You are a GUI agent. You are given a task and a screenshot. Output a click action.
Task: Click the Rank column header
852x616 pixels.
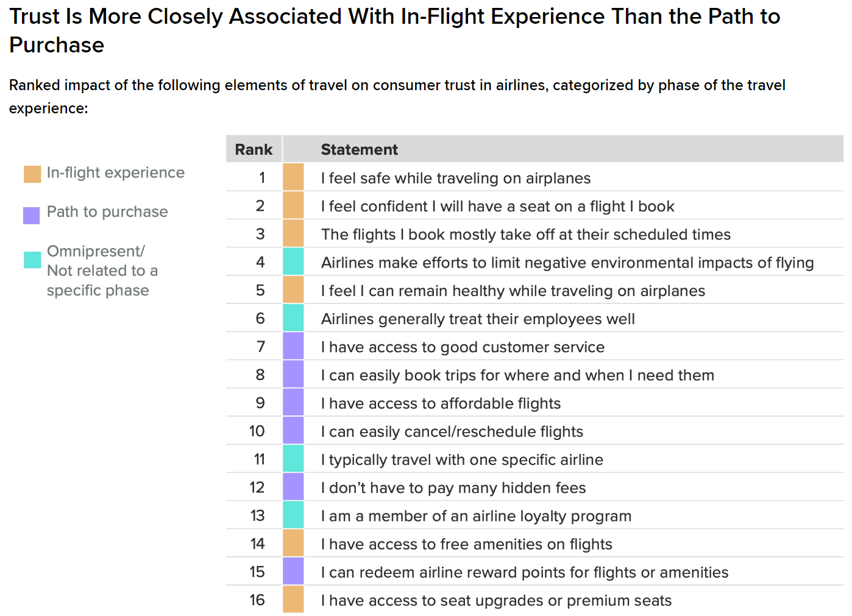(254, 149)
